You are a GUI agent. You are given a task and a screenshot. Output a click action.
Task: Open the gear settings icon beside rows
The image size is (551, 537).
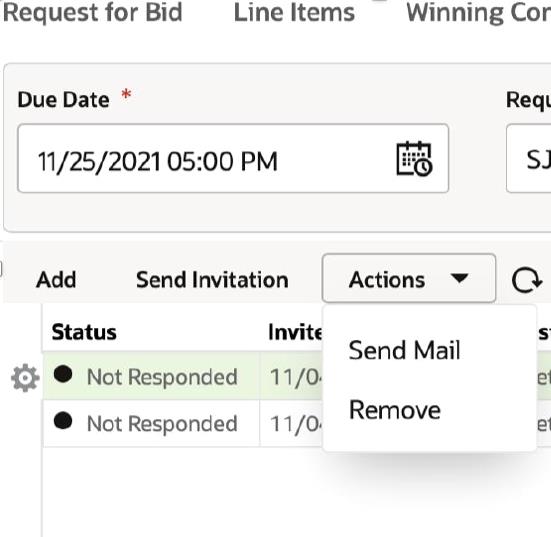coord(25,378)
